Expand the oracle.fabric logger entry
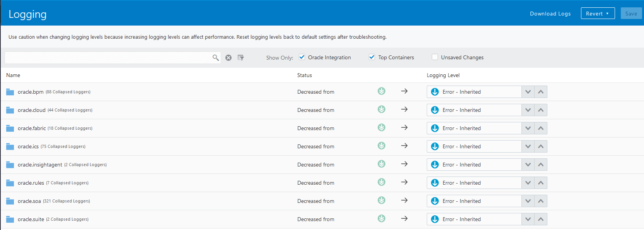 click(32, 128)
